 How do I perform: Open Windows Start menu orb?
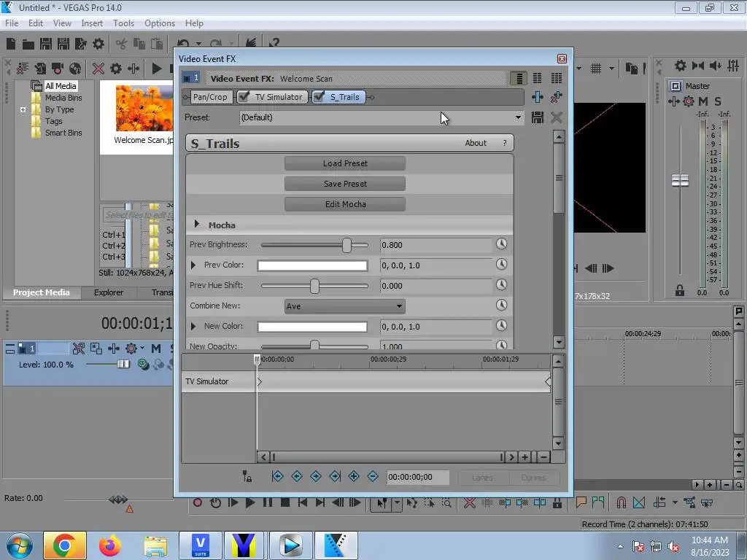(18, 545)
